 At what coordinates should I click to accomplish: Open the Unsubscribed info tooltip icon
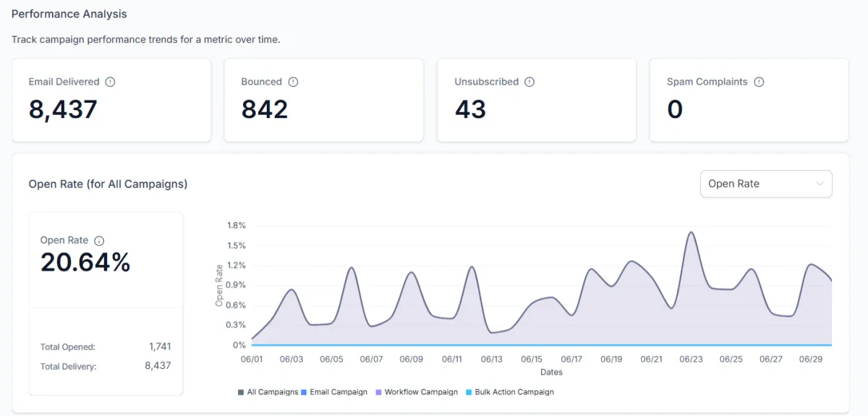coord(529,82)
